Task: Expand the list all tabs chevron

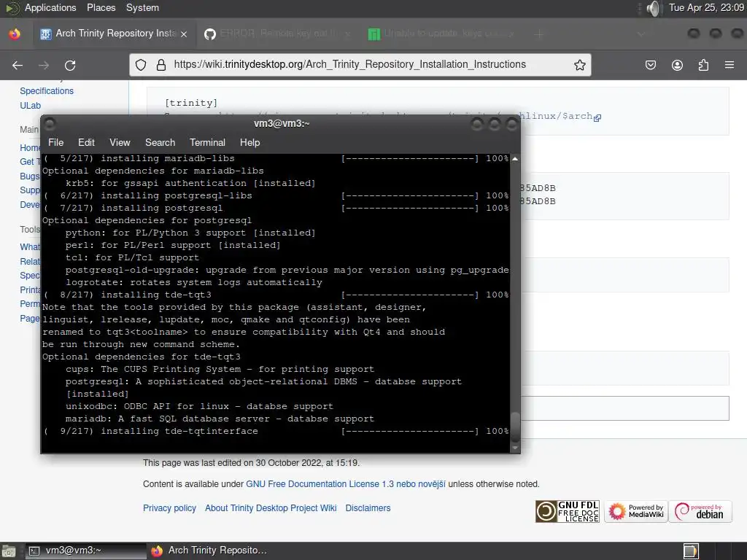Action: coord(641,34)
